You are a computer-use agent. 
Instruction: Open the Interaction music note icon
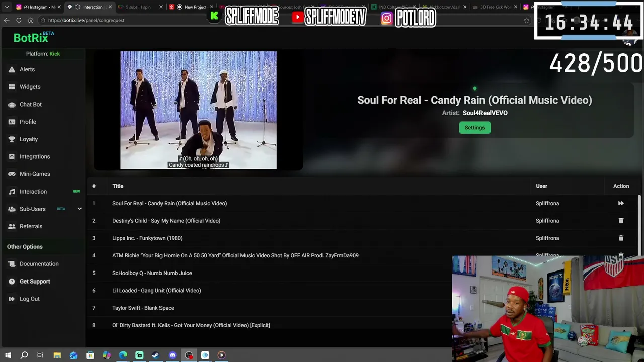tap(12, 192)
